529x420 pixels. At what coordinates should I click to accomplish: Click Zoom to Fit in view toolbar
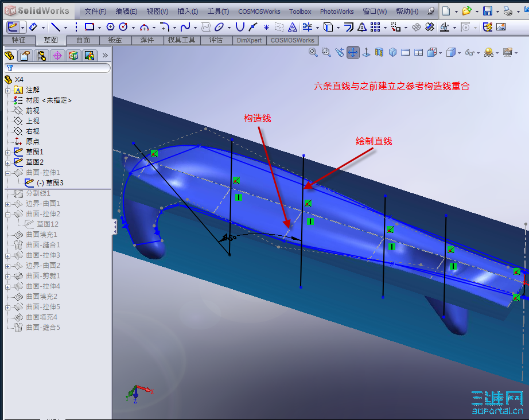(x=313, y=52)
